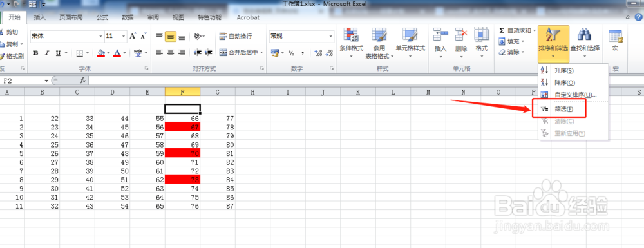
Task: Open the 常规 number format dropdown
Action: [331, 36]
